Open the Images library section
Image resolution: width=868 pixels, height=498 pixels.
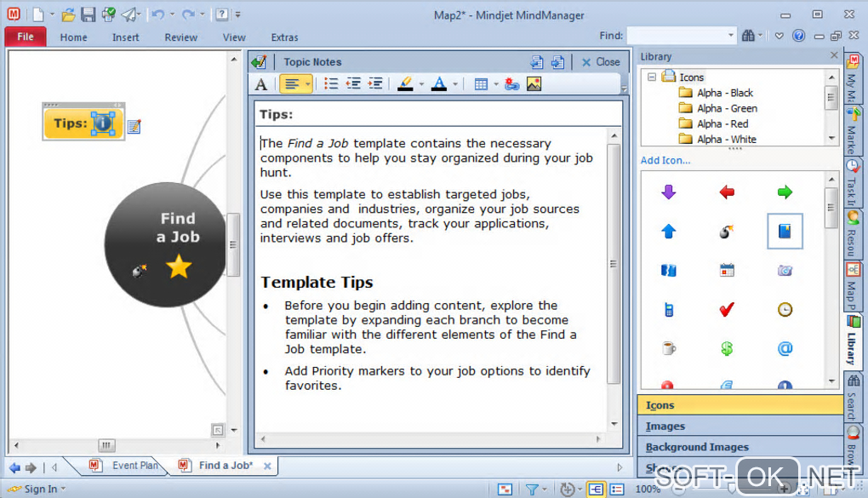click(x=740, y=426)
